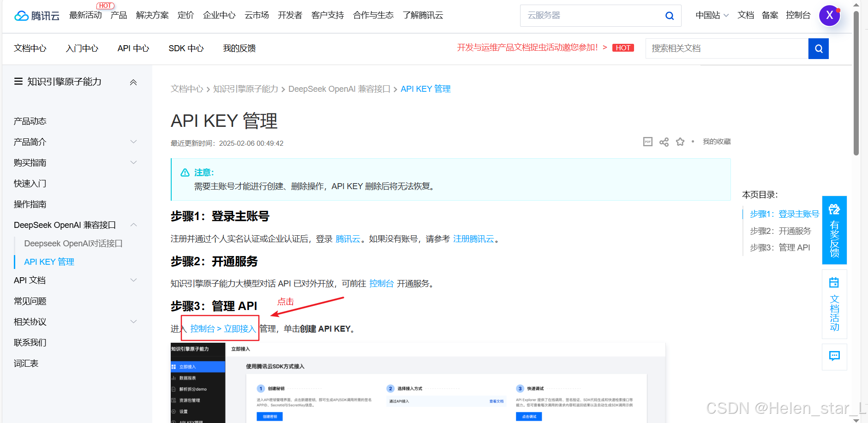Open 定价 in top navigation
Image resolution: width=868 pixels, height=423 pixels.
click(186, 15)
